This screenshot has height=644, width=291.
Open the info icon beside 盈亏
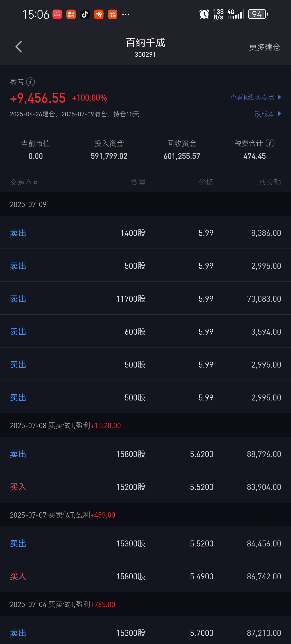[x=31, y=82]
